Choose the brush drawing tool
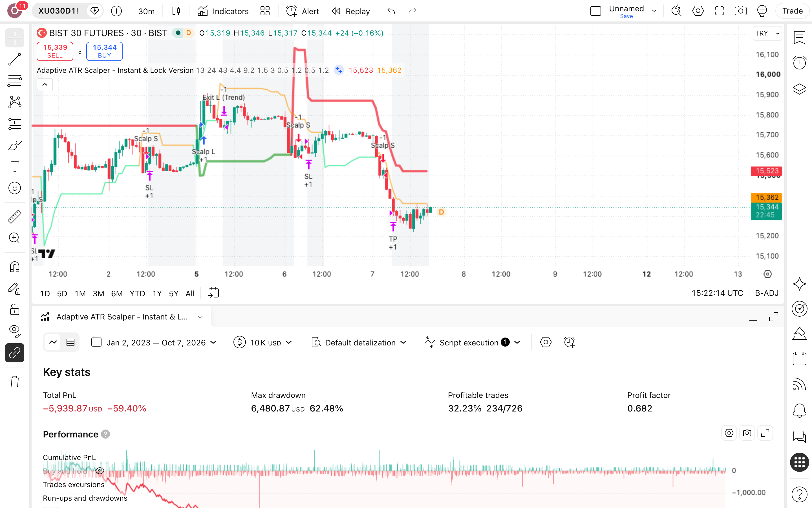The width and height of the screenshot is (812, 508). pos(14,145)
